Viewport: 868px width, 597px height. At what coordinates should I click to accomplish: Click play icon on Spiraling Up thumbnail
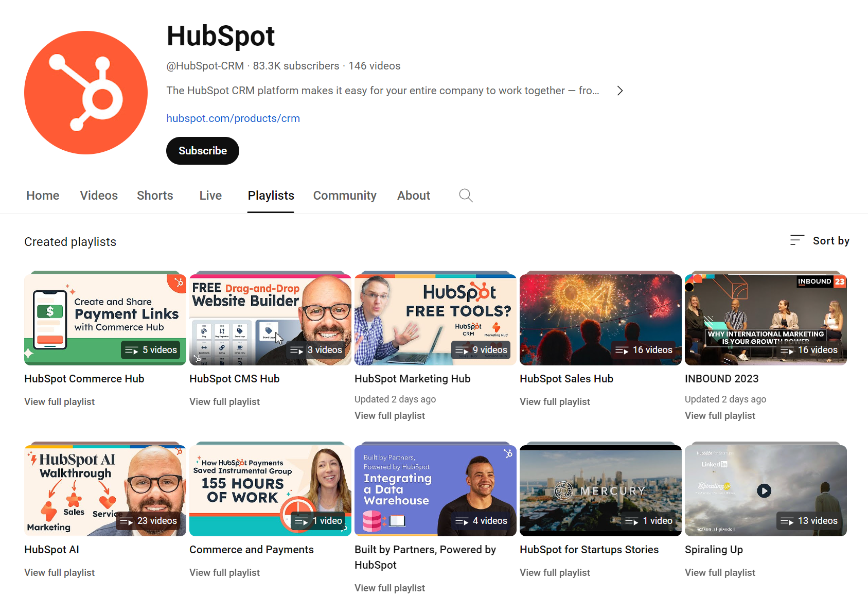click(x=764, y=490)
